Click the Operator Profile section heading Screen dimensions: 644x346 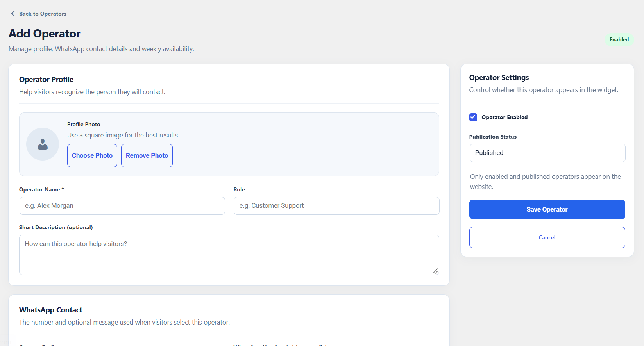tap(47, 79)
